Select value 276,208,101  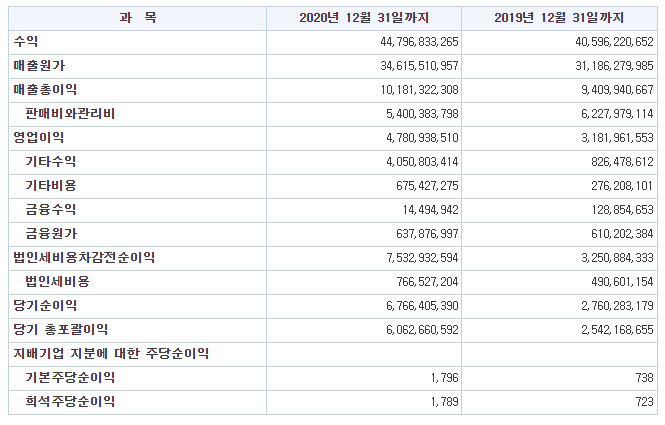[622, 186]
